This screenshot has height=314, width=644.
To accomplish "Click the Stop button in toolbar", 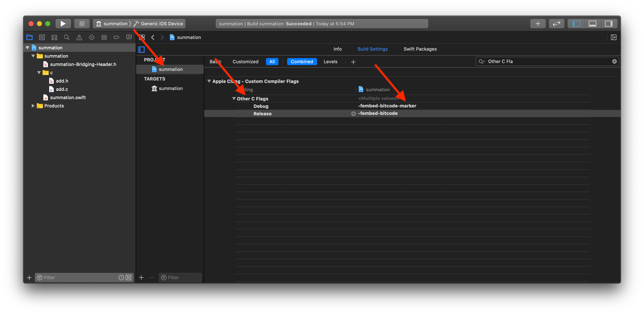I will pyautogui.click(x=82, y=23).
